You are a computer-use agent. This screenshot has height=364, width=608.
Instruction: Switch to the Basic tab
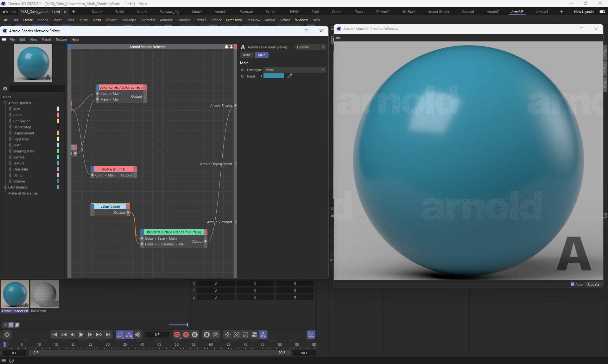[247, 55]
